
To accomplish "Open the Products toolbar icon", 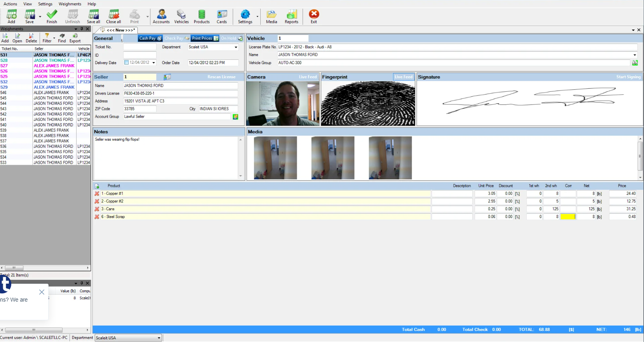I will (202, 16).
